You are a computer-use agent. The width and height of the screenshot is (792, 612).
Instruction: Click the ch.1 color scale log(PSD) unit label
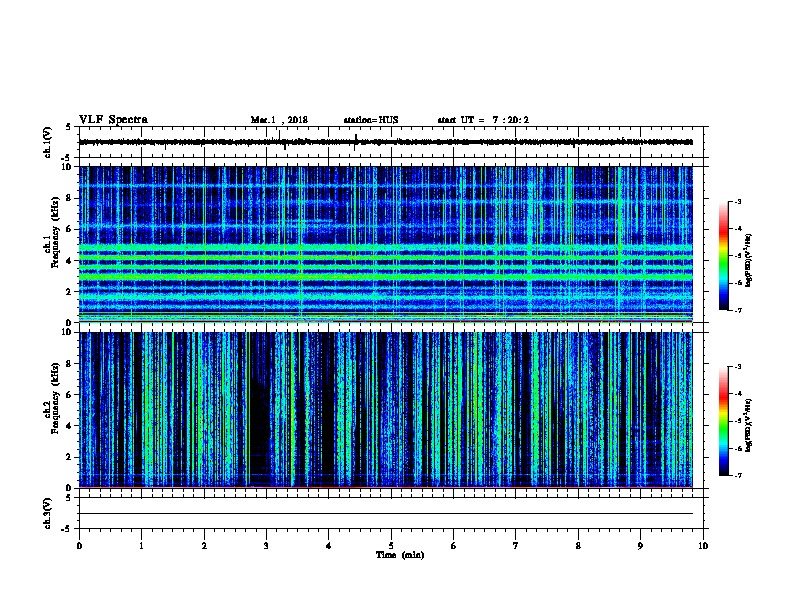tap(748, 261)
